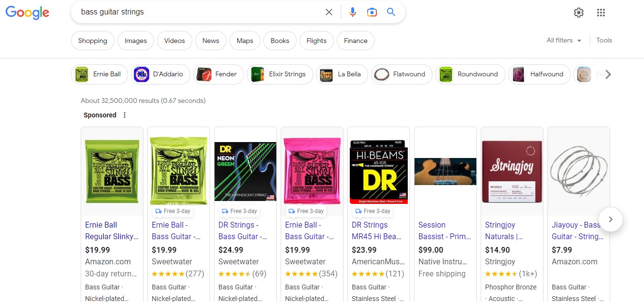Select the Fender brand chip
This screenshot has height=302, width=644.
point(219,74)
